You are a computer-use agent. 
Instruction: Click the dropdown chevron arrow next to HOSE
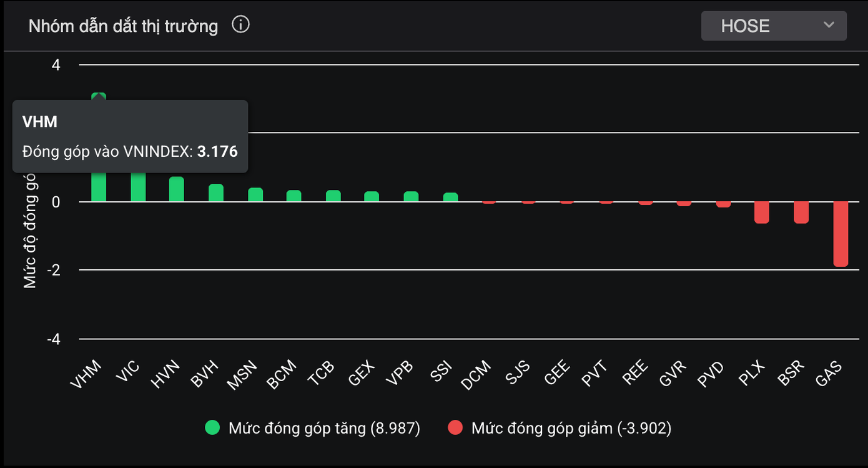click(829, 25)
